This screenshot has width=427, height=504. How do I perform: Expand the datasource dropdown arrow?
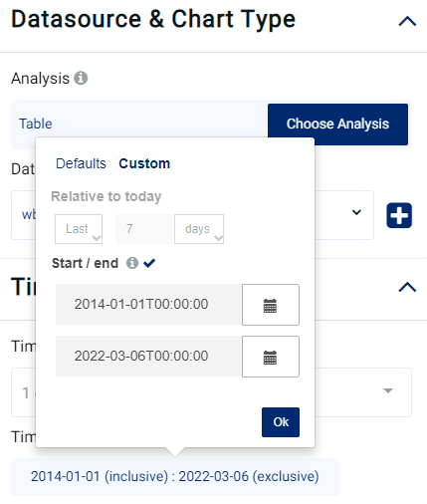tap(356, 212)
